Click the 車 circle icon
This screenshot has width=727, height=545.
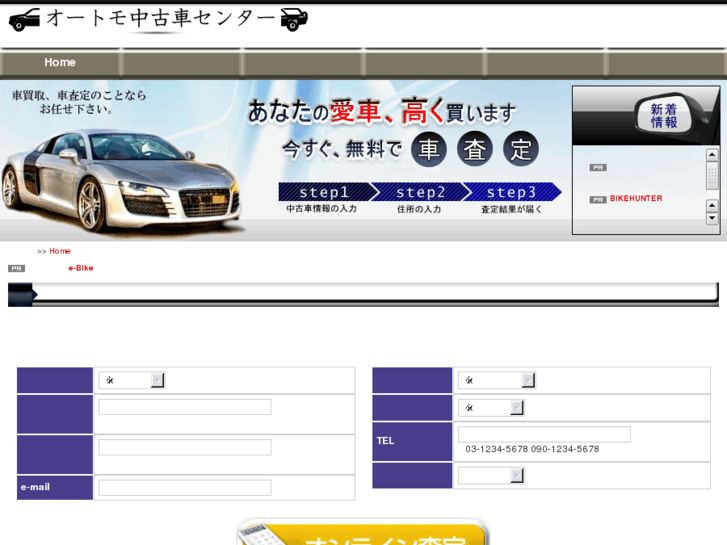point(428,149)
